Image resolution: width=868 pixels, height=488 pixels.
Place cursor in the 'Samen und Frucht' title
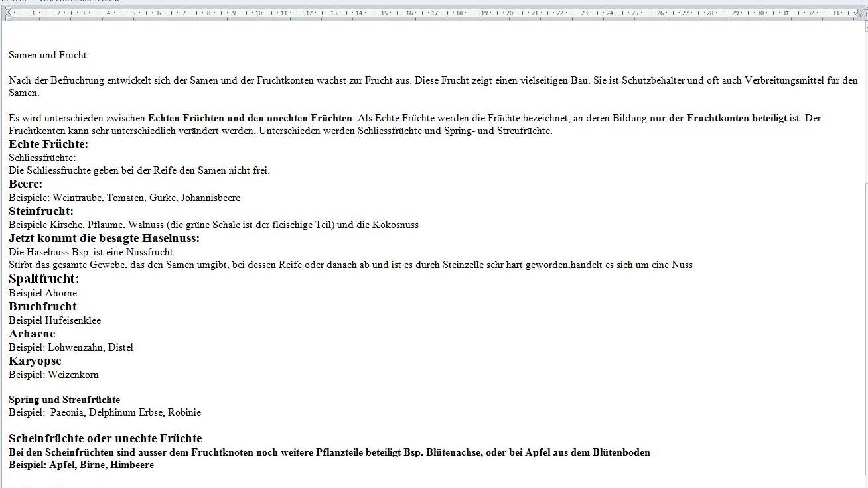click(x=47, y=55)
